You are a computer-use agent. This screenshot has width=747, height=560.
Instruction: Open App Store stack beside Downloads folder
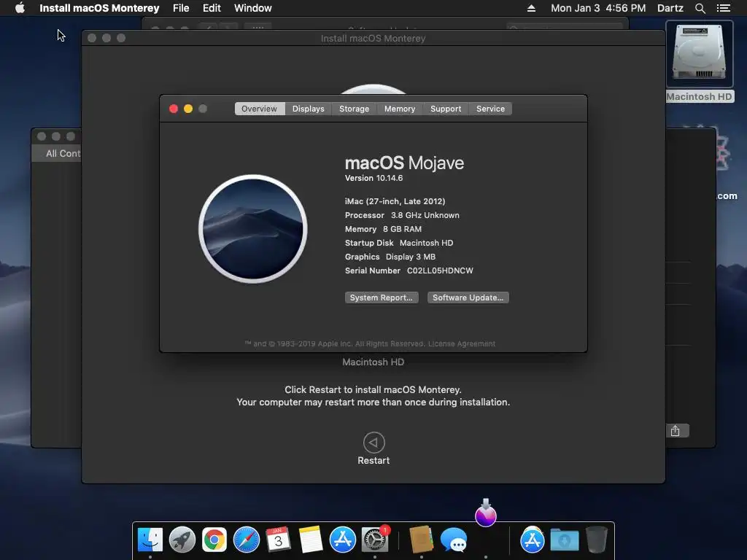(x=532, y=540)
